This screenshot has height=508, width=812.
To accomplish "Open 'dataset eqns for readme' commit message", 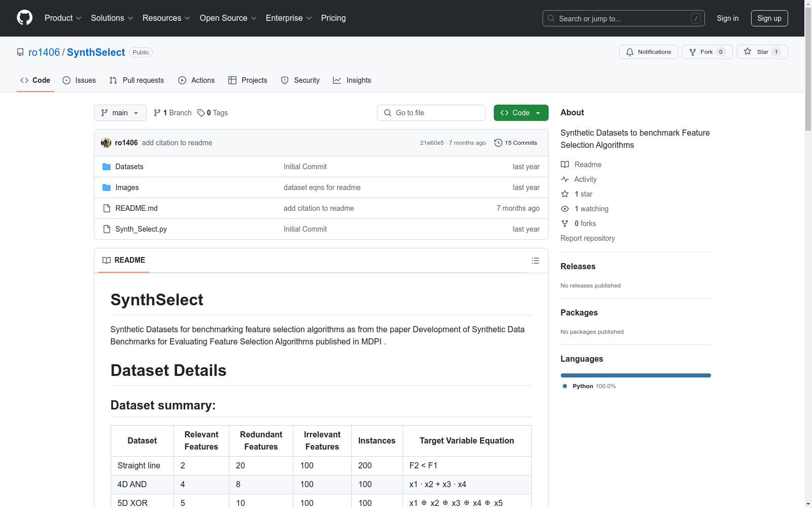I will [x=322, y=187].
